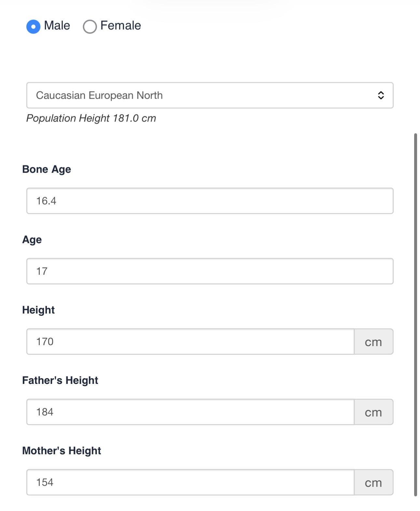Image resolution: width=420 pixels, height=511 pixels.
Task: Click the Mother's Height label
Action: [62, 451]
